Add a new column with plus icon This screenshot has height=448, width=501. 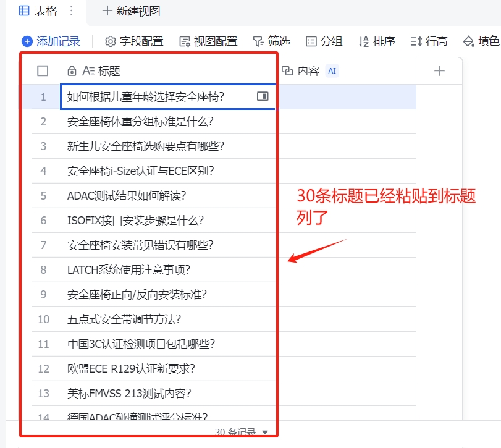click(x=439, y=71)
